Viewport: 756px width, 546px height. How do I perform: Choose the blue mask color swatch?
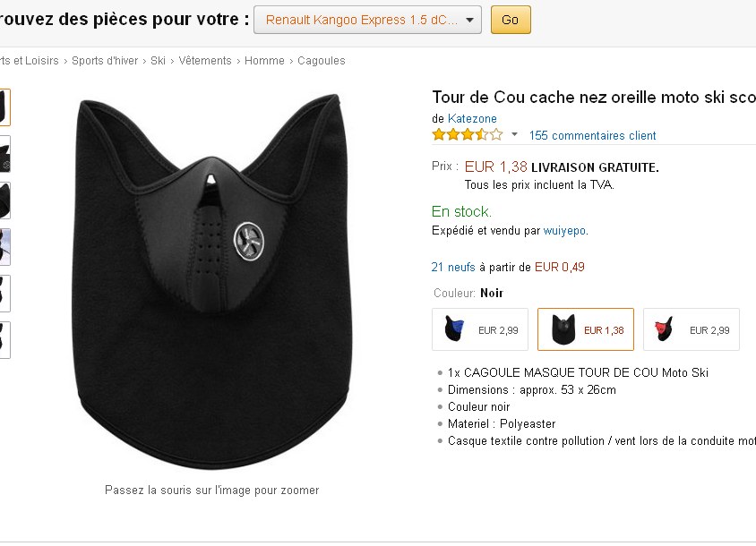[x=480, y=329]
